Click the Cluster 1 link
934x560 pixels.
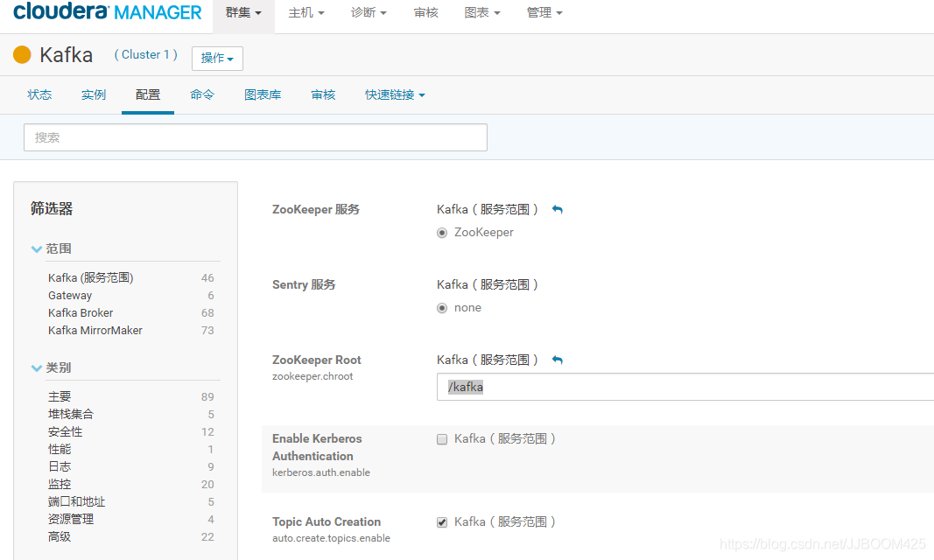pos(146,55)
